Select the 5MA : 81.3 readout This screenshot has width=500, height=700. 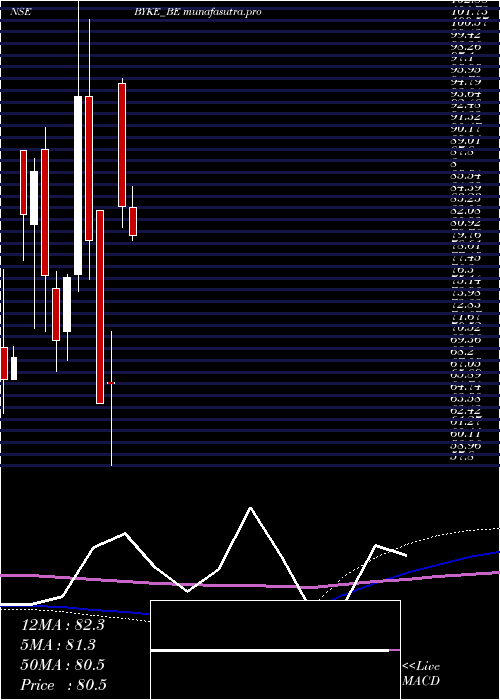(58, 645)
